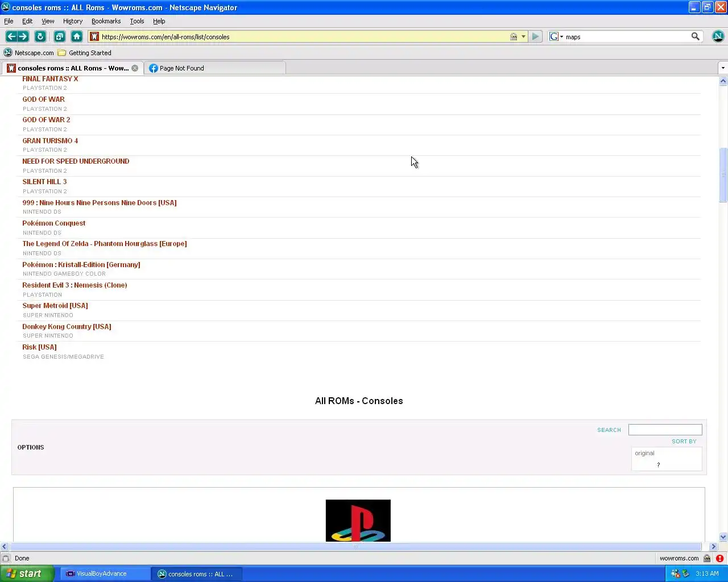Viewport: 728px width, 582px height.
Task: Open 999 : Nine Hours Nine Persons link
Action: pyautogui.click(x=100, y=203)
